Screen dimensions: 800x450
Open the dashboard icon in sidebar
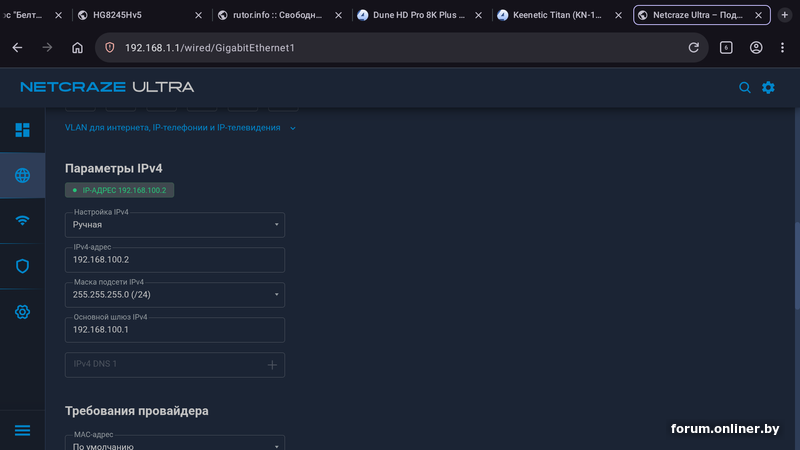(x=22, y=130)
